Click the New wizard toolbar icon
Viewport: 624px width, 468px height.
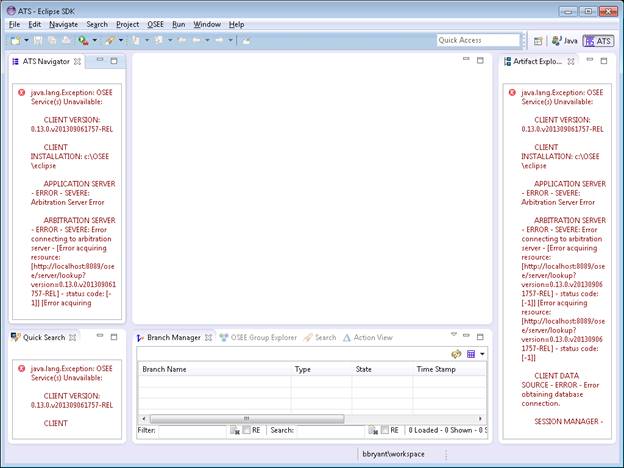point(15,40)
